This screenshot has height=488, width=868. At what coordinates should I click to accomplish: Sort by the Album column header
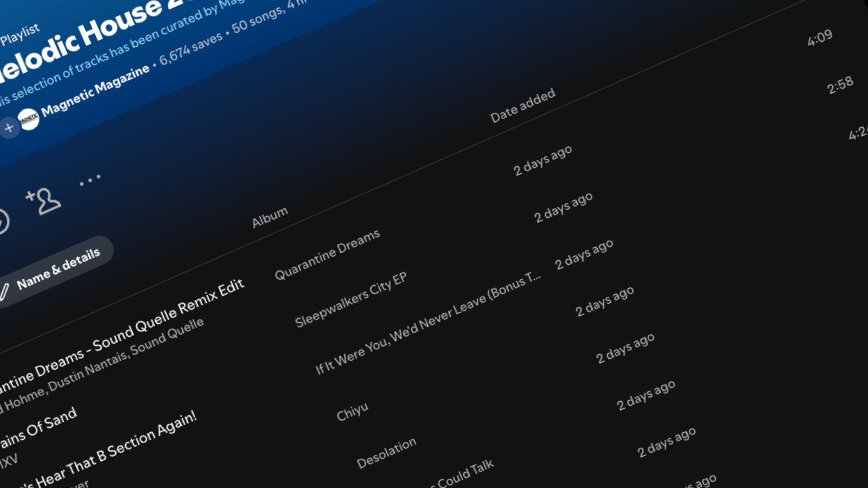[270, 217]
